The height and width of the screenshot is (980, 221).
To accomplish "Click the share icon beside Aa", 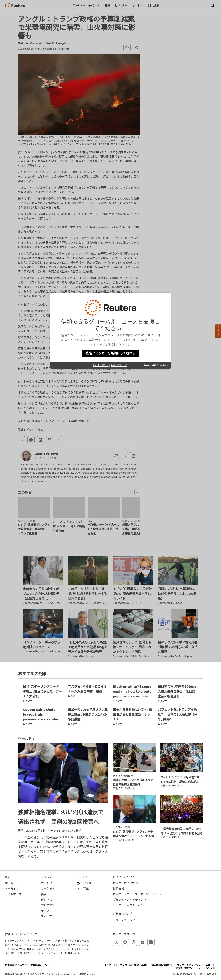I will tap(136, 47).
